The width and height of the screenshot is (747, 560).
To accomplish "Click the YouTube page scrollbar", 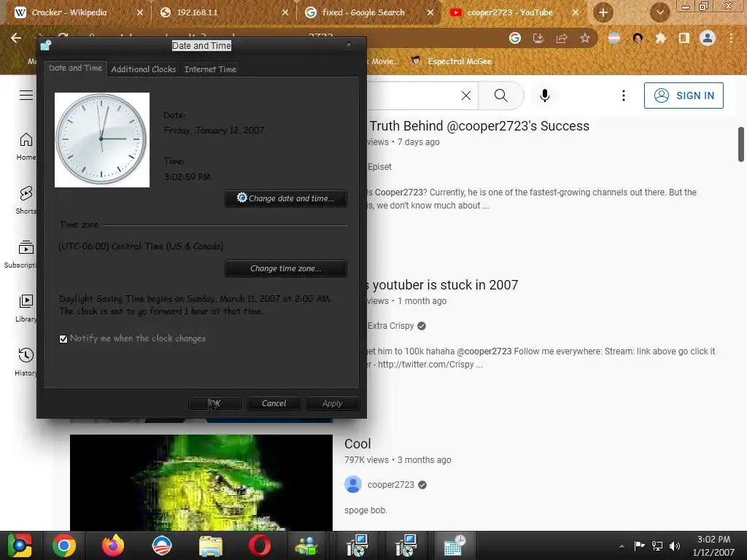I will click(x=741, y=144).
